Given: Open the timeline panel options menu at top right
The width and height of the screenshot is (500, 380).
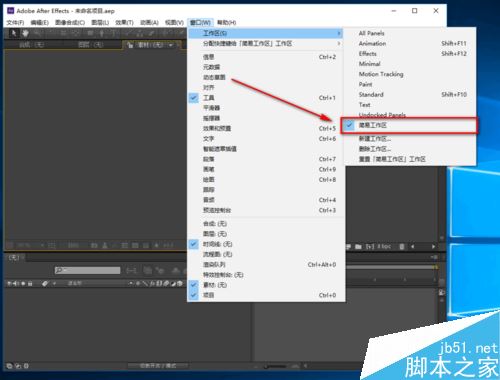Looking at the screenshot, I should tap(434, 257).
